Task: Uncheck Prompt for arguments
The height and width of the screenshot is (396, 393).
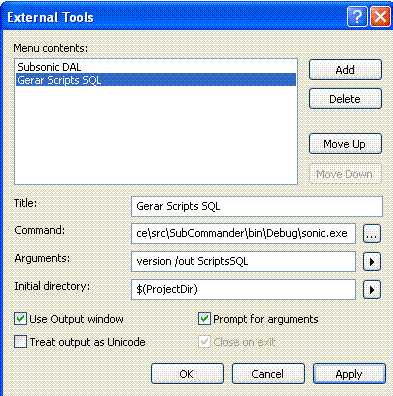Action: (204, 319)
